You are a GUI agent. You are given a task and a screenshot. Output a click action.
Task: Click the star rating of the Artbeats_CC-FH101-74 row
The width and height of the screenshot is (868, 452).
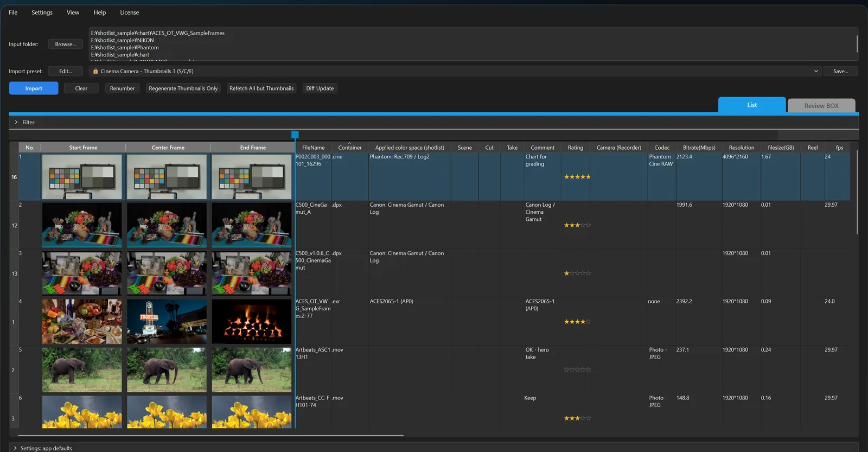[577, 418]
